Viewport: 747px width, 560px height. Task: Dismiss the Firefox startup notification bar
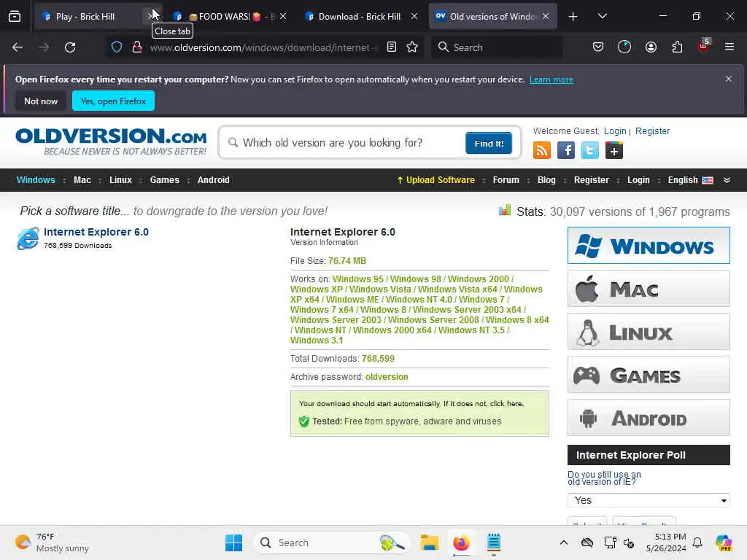click(729, 79)
